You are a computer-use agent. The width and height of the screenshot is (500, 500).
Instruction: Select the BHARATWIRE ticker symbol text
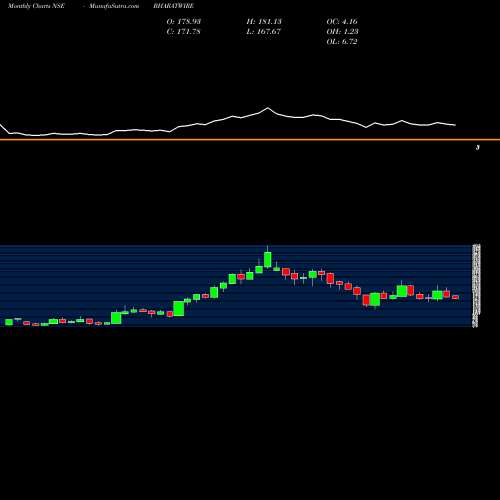174,6
